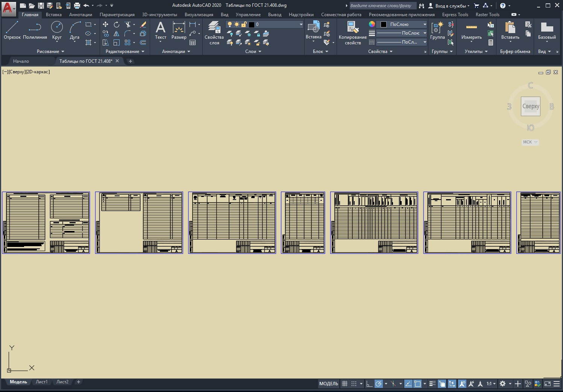
Task: Open the layer selection dropdown
Action: (x=300, y=24)
